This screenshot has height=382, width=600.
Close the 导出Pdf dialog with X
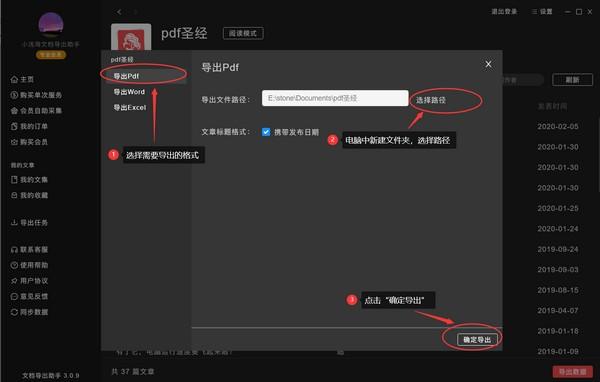(488, 64)
